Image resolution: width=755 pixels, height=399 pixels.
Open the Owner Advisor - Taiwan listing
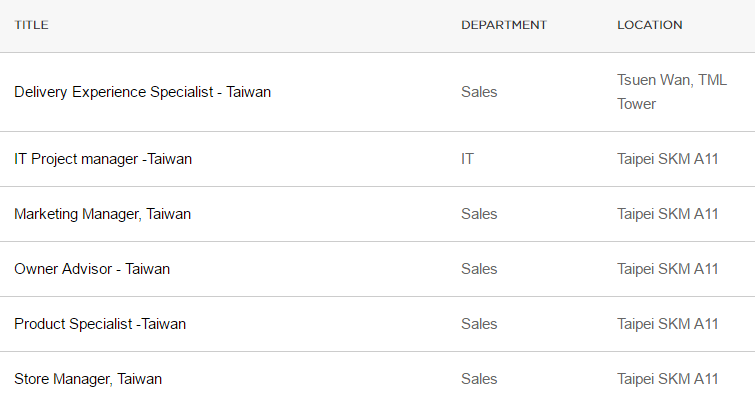(92, 269)
